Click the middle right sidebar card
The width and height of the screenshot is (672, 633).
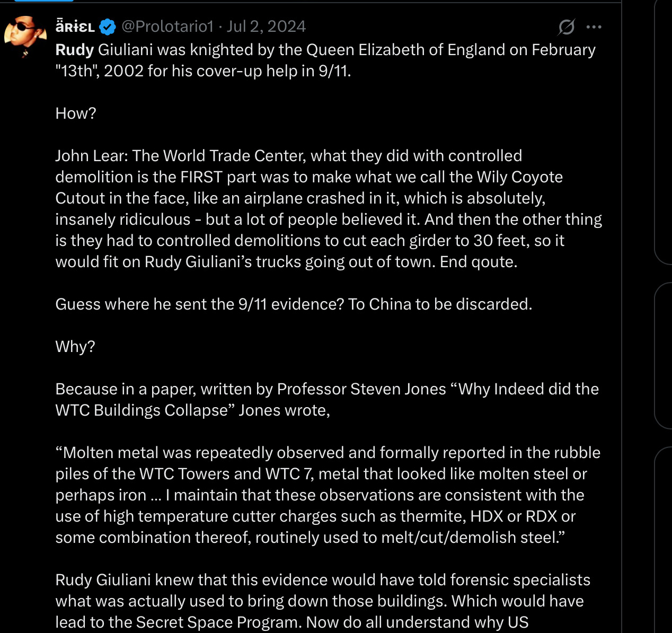click(x=664, y=355)
